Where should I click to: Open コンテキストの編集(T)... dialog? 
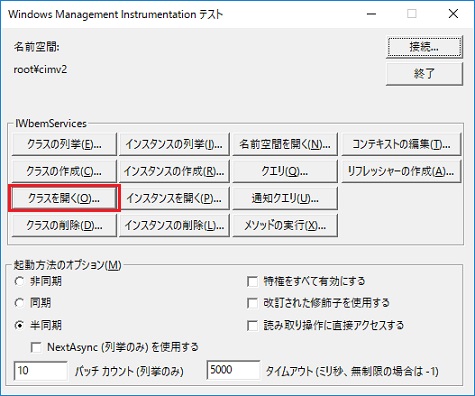(x=401, y=144)
